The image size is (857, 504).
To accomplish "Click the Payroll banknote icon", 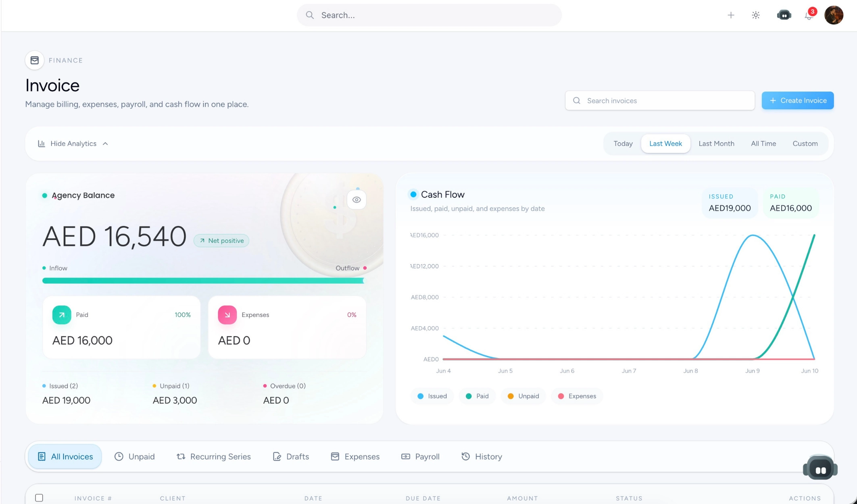I will (x=405, y=456).
